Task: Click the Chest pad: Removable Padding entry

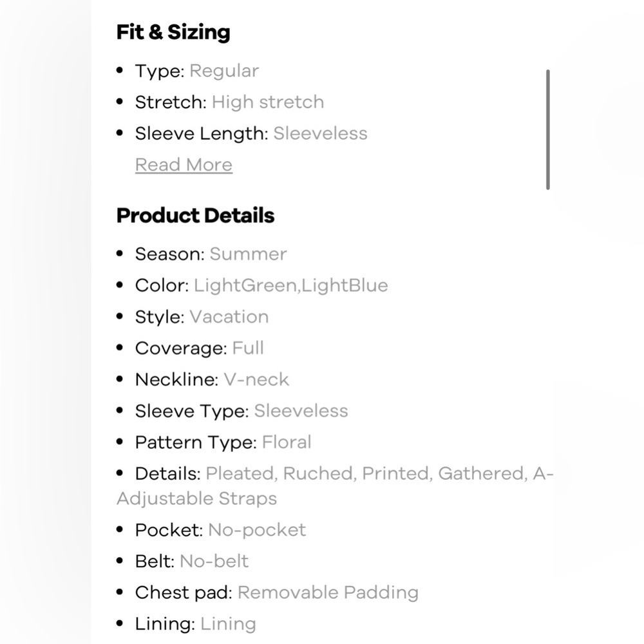Action: (x=276, y=592)
